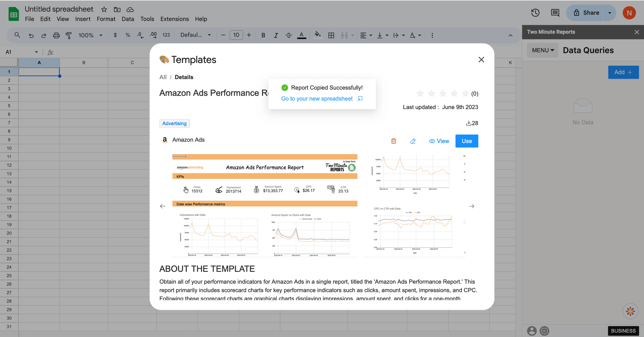Click the BUSINESS plan badge
This screenshot has width=644, height=337.
(623, 331)
